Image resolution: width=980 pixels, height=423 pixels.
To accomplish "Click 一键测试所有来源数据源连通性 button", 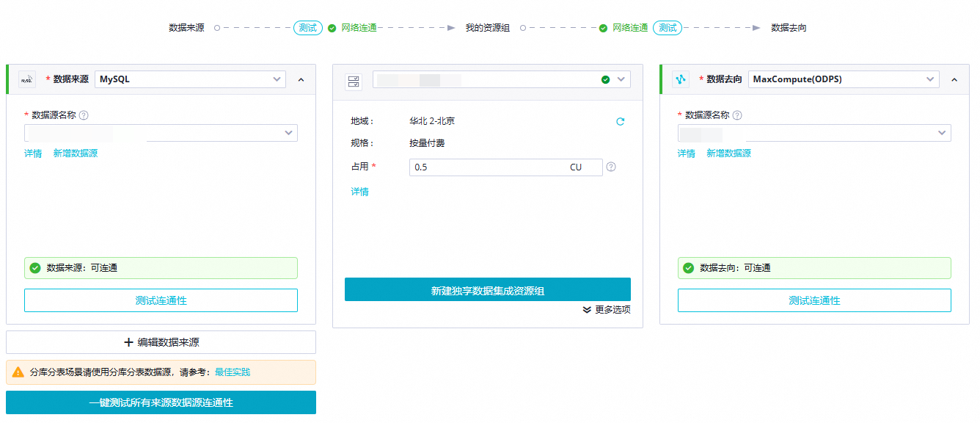I will pos(161,402).
